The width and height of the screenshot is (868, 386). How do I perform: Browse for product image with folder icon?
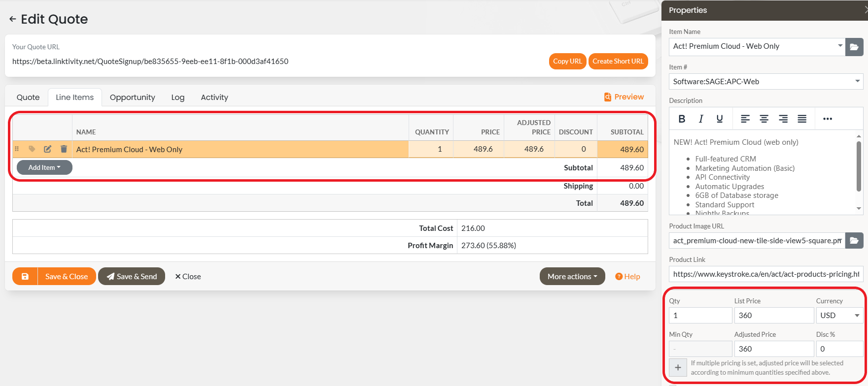[854, 241]
